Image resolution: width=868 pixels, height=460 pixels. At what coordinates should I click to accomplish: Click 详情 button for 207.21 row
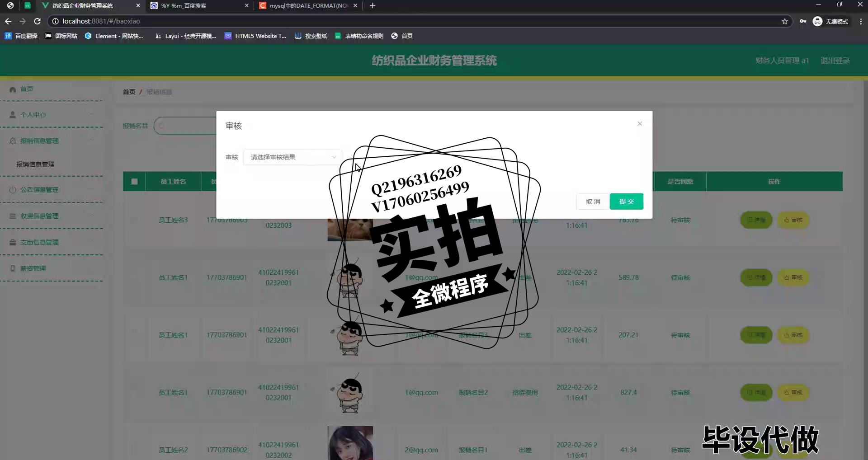[x=756, y=335]
